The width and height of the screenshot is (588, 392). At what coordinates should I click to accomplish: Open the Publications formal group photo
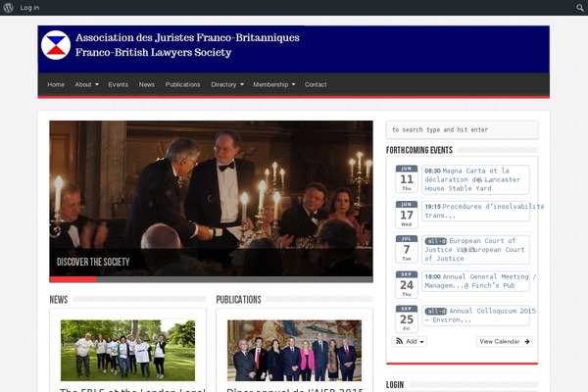[294, 351]
